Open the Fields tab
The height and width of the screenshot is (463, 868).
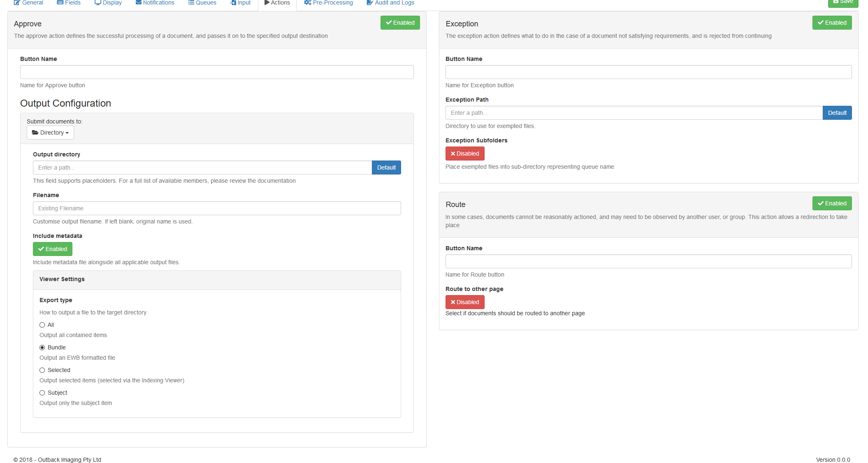69,3
